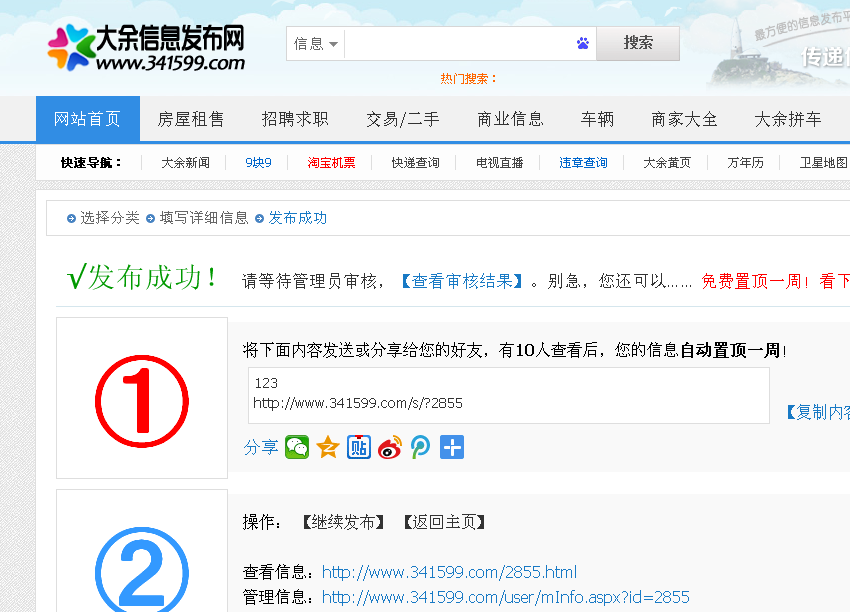Share to Tencent Weibo icon
This screenshot has height=612, width=850.
click(x=421, y=447)
